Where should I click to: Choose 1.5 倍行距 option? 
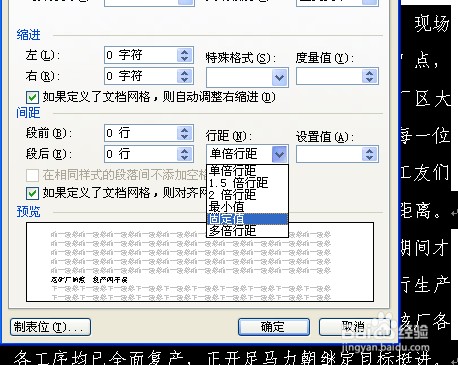(247, 183)
